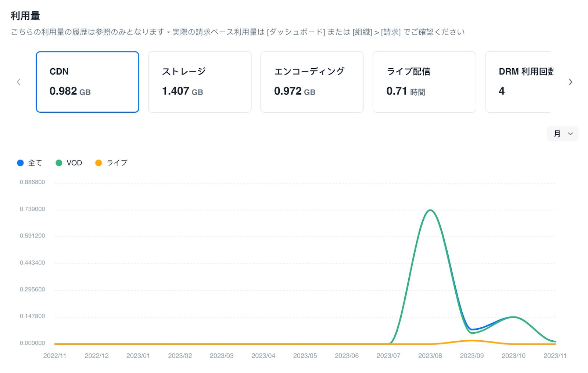The width and height of the screenshot is (588, 373).
Task: Switch to the エンコーディング usage card
Action: pos(312,82)
